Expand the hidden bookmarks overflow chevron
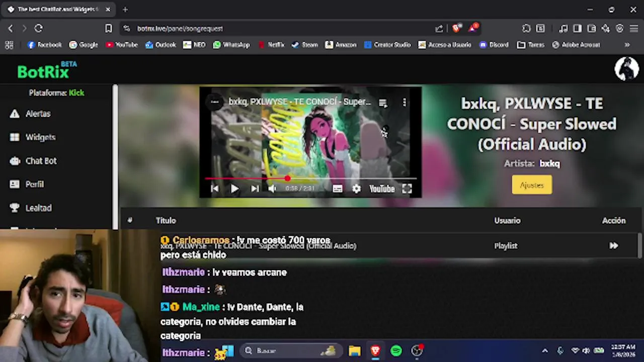 pos(627,45)
